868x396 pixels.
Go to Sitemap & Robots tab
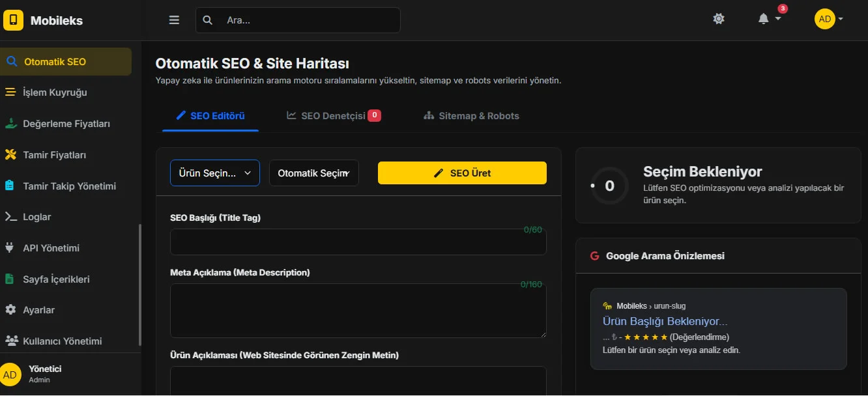pos(471,116)
